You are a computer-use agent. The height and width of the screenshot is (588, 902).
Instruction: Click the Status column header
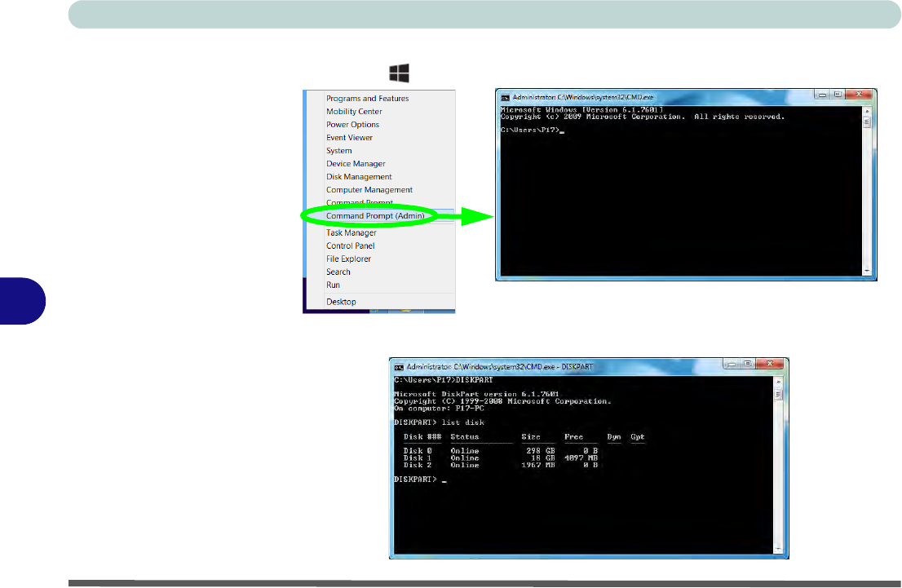pos(464,436)
